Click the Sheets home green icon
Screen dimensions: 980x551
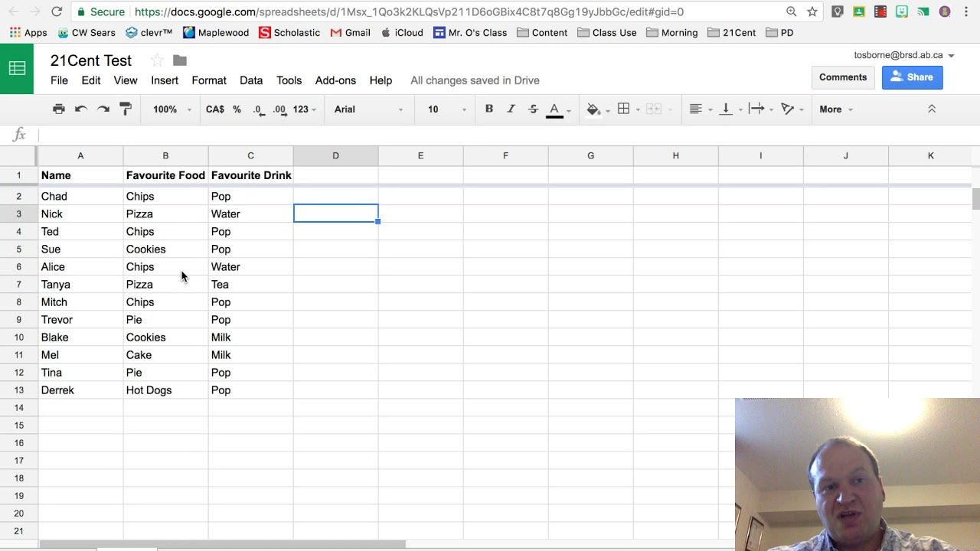[x=17, y=69]
